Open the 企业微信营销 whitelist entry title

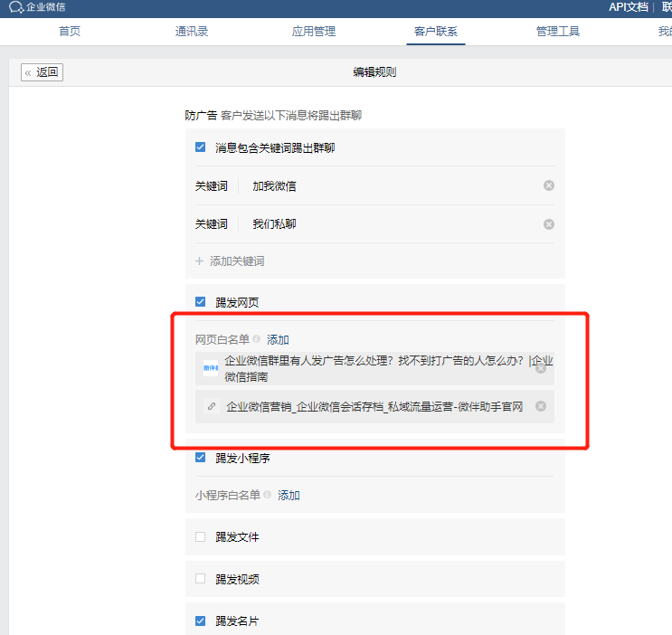(374, 406)
